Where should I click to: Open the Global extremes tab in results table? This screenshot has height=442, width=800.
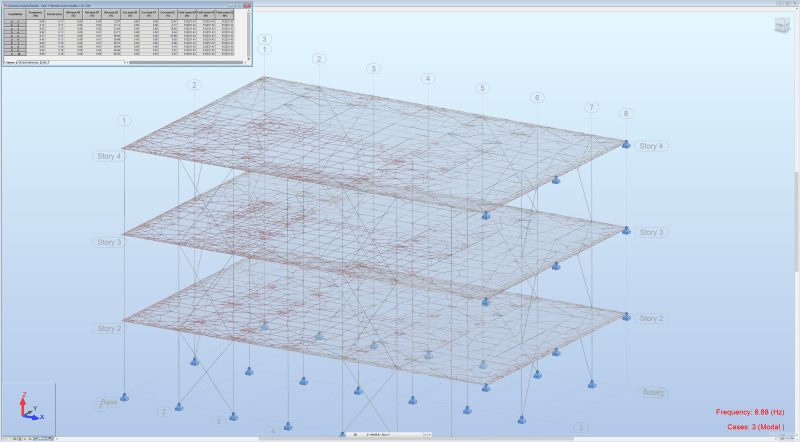pos(29,62)
